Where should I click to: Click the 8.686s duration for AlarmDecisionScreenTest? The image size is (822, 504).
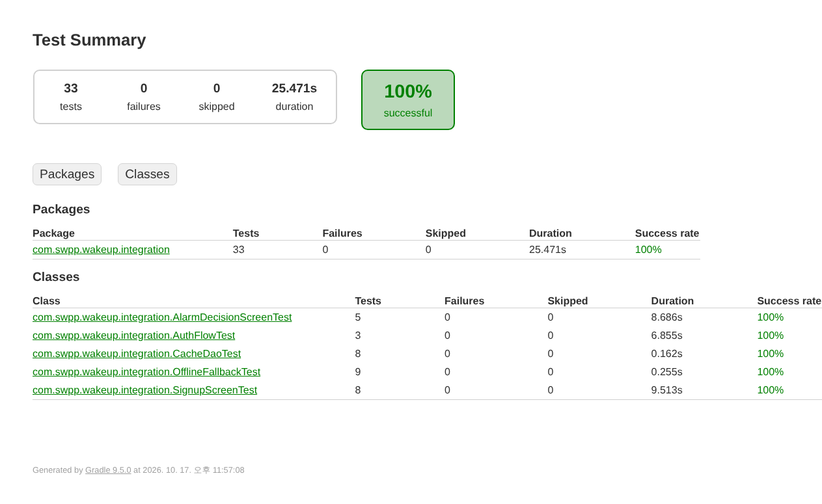point(667,317)
